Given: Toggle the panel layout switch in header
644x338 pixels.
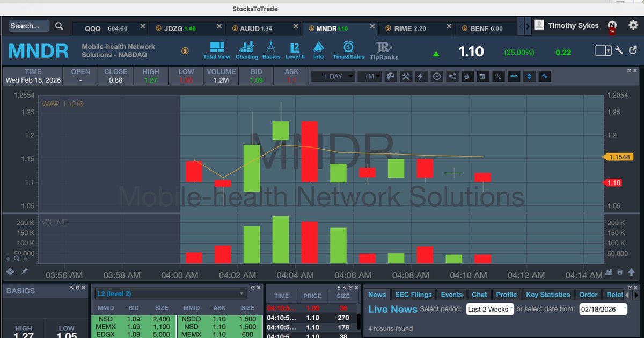Looking at the screenshot, I should (603, 50).
